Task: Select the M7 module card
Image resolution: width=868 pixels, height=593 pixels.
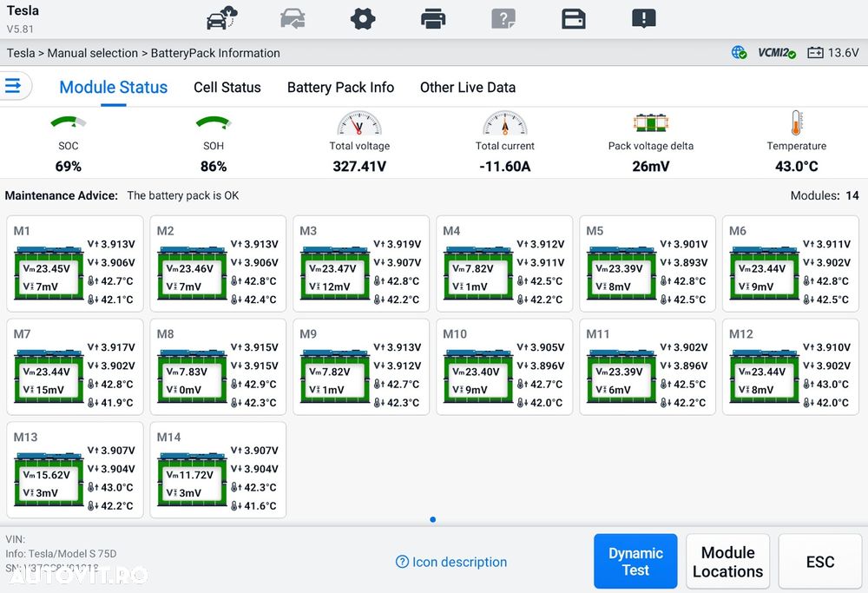Action: click(75, 367)
